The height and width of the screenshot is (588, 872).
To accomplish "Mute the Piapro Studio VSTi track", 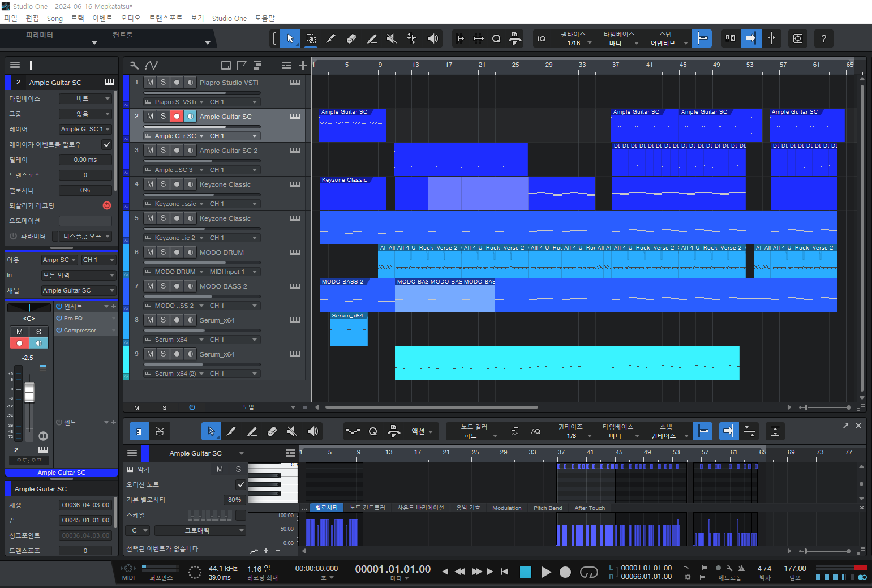I will tap(150, 82).
